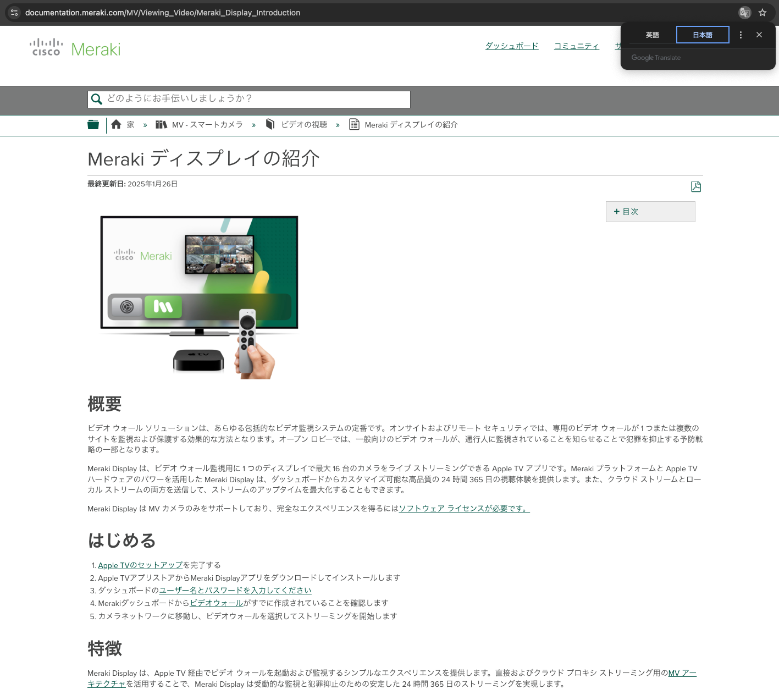779x700 pixels.
Task: Select the MV - スマートカメラ bookshelf icon
Action: click(x=161, y=124)
